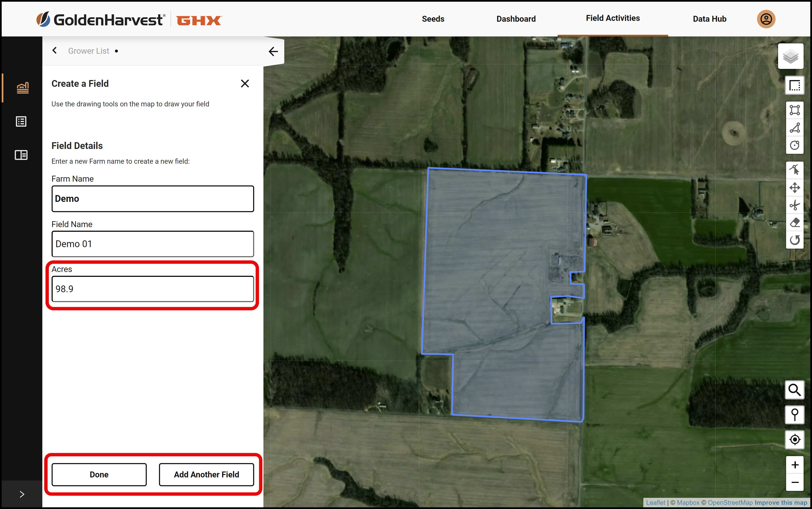The image size is (812, 509).
Task: Activate the scissors cut tool
Action: [x=795, y=205]
